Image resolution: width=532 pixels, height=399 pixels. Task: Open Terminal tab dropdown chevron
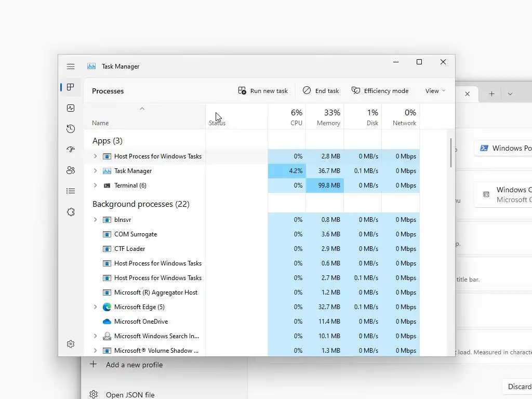(x=510, y=94)
